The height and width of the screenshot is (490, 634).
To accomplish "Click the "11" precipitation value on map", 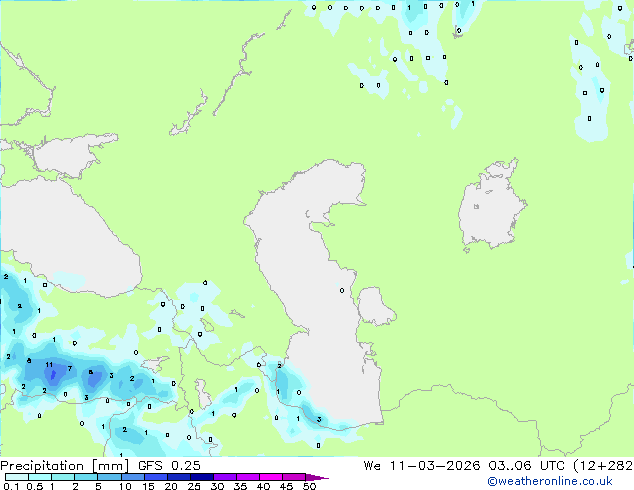I will (x=49, y=365).
